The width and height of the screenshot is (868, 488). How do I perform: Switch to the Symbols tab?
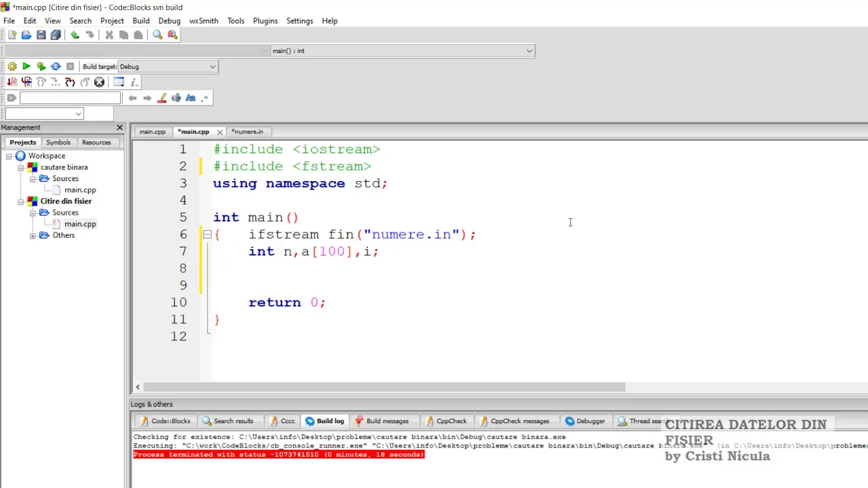pyautogui.click(x=58, y=142)
